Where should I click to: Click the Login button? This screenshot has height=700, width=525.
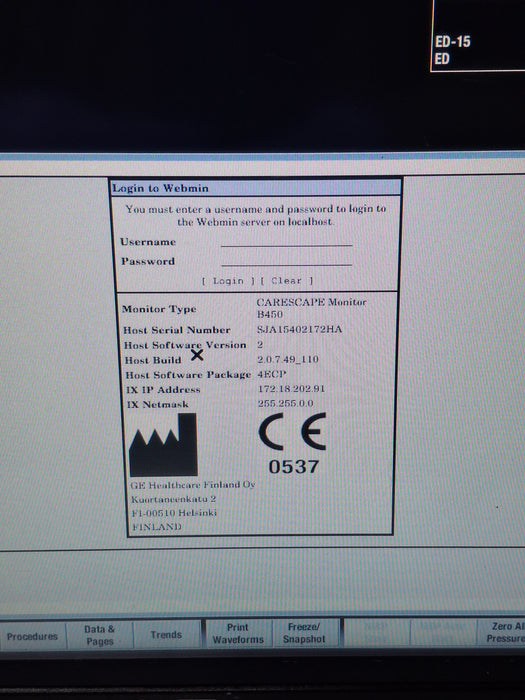tap(228, 281)
